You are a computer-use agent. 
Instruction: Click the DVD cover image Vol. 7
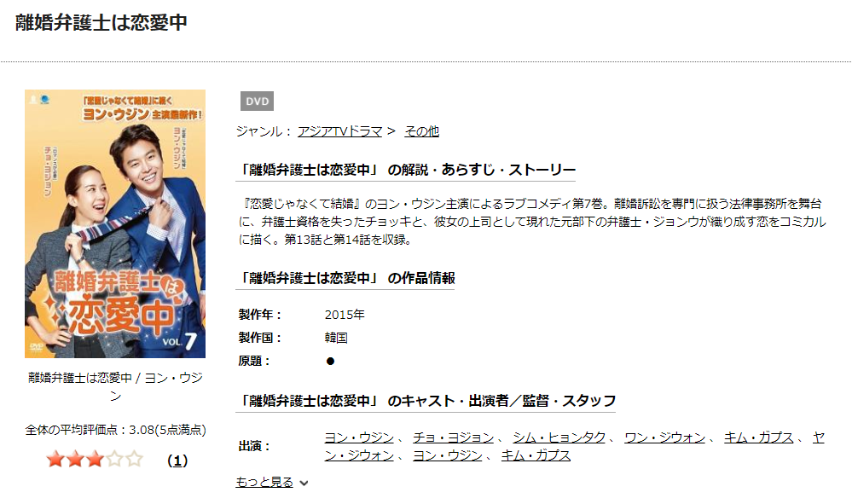(115, 223)
